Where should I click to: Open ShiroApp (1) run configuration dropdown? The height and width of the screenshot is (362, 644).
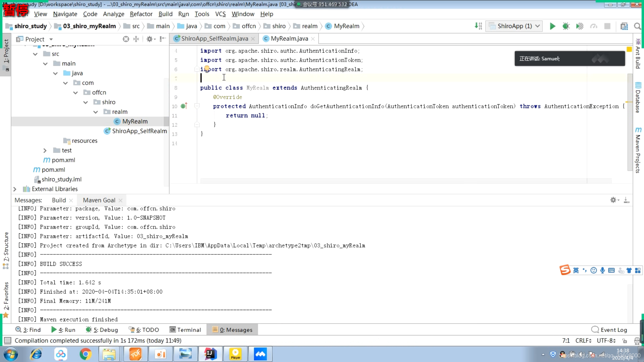514,26
